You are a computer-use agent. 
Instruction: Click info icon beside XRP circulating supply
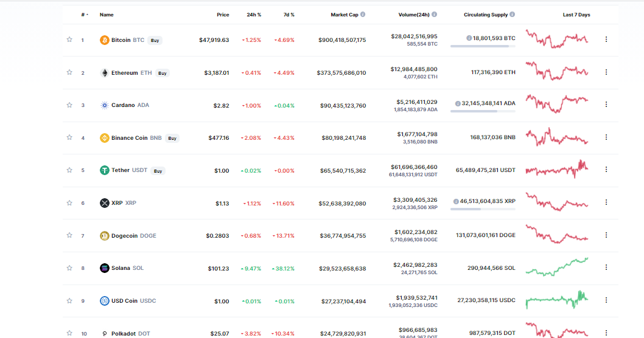click(x=456, y=201)
